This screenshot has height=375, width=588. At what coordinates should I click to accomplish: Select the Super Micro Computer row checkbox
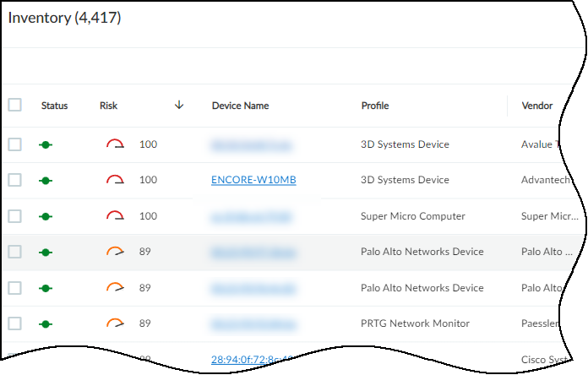pyautogui.click(x=14, y=216)
